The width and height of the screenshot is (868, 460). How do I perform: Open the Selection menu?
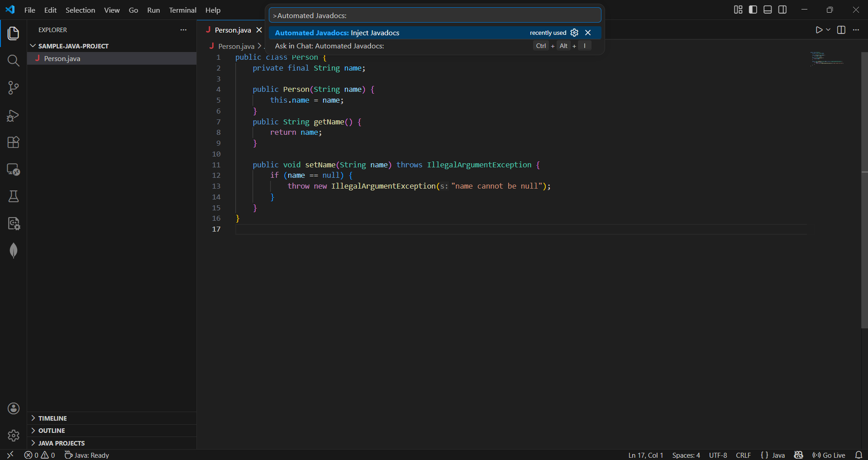(x=80, y=10)
